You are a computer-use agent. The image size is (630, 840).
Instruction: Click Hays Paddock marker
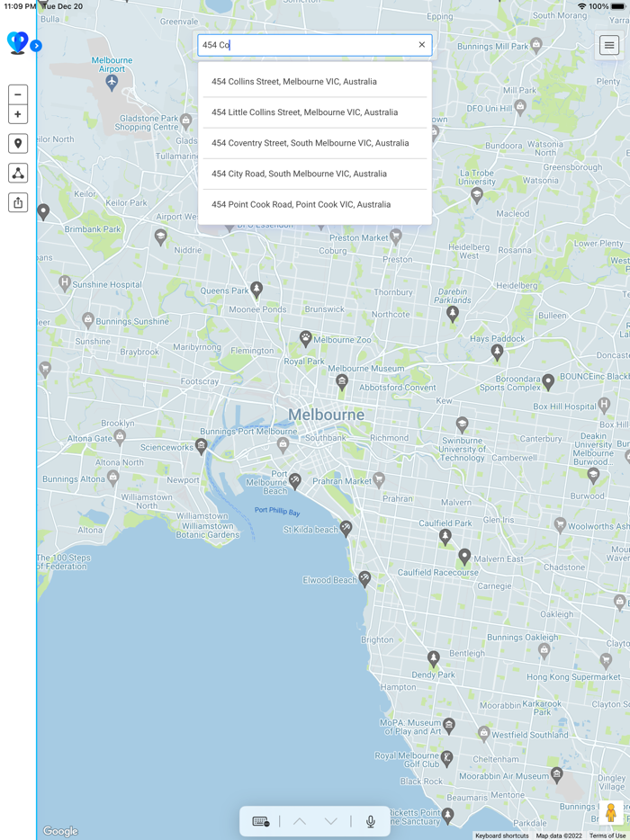tap(497, 352)
